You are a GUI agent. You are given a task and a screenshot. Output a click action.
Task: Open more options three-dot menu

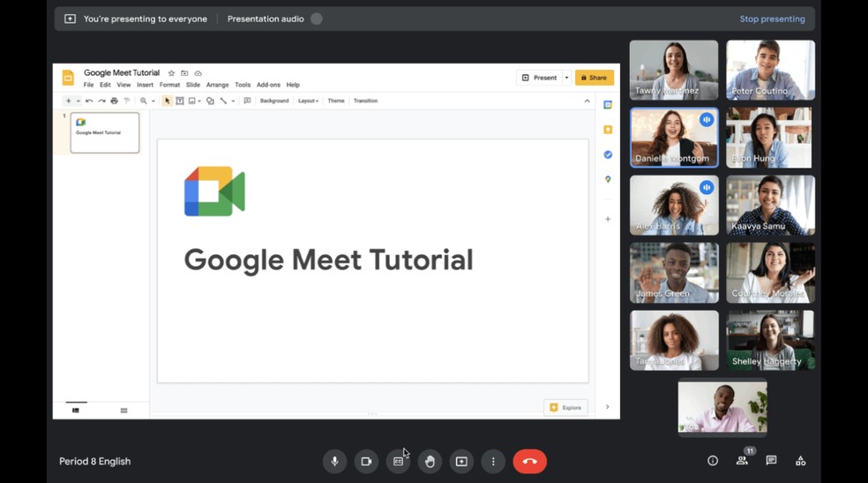coord(493,462)
